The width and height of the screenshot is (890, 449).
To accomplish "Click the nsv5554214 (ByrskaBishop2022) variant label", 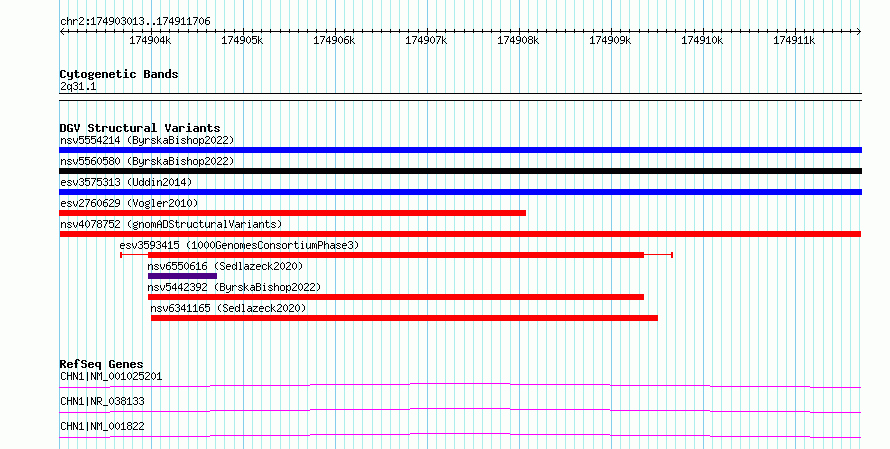I will click(147, 140).
